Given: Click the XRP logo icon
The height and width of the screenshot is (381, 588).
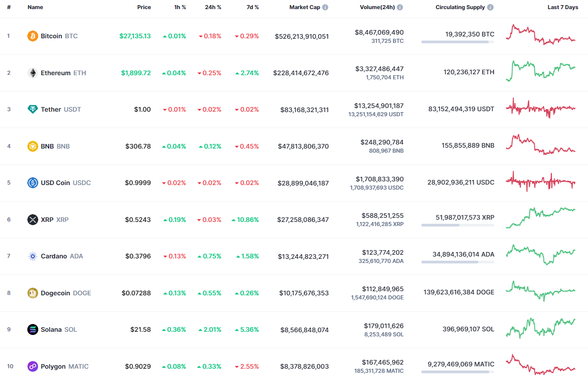Looking at the screenshot, I should (x=31, y=219).
